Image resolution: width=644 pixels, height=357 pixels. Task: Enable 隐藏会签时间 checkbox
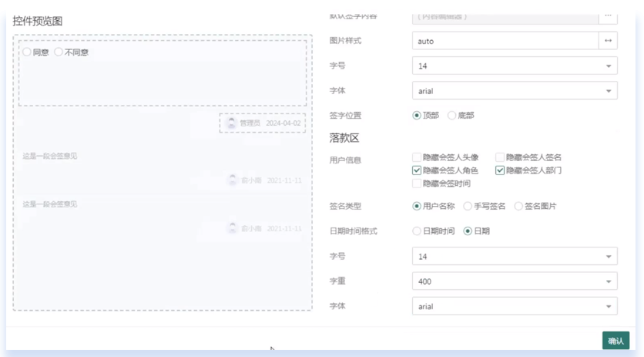417,184
